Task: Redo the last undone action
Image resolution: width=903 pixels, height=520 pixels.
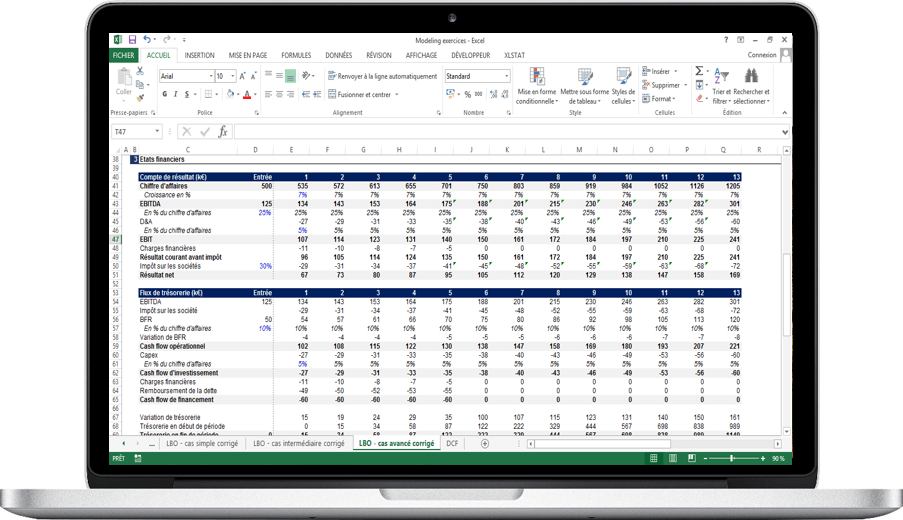Action: [166, 40]
